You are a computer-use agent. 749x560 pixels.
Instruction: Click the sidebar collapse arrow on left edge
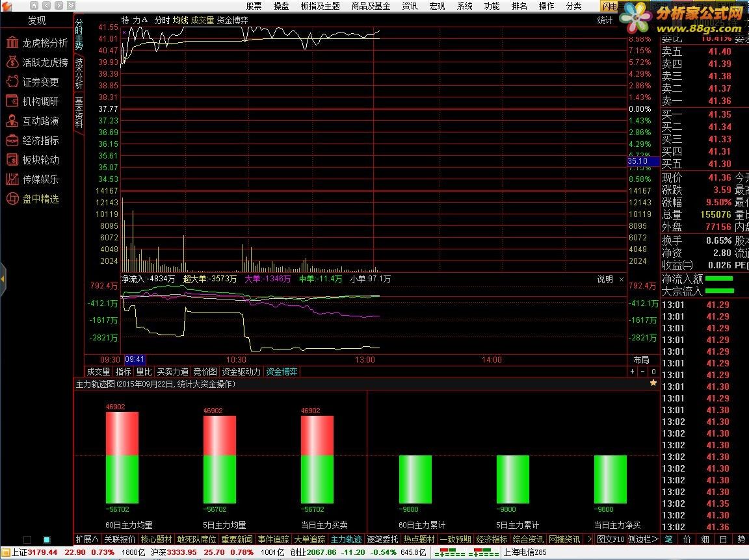click(3, 279)
